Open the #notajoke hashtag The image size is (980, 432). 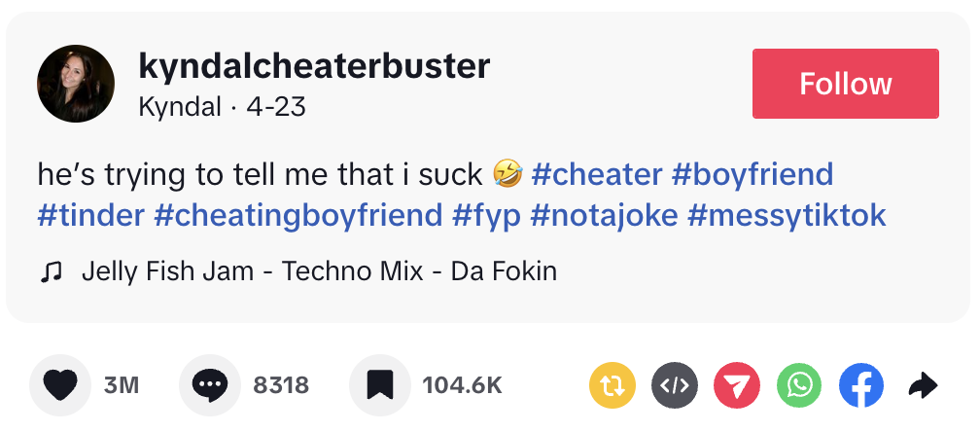(x=604, y=214)
